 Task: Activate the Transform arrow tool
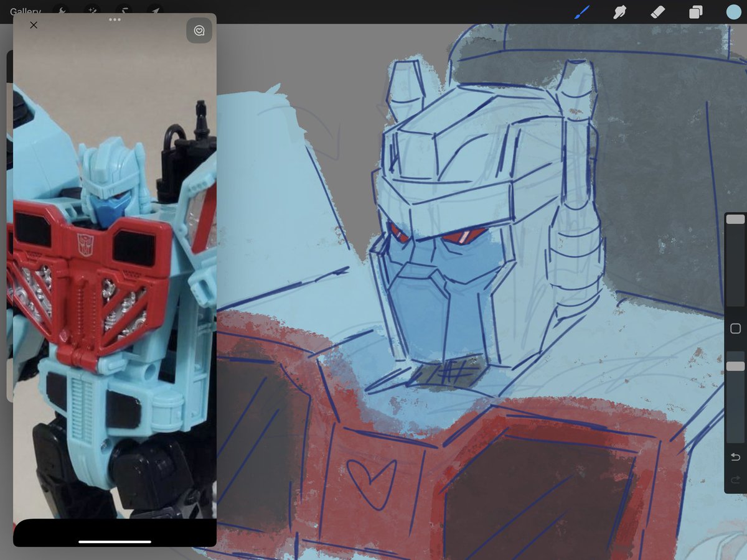tap(154, 11)
